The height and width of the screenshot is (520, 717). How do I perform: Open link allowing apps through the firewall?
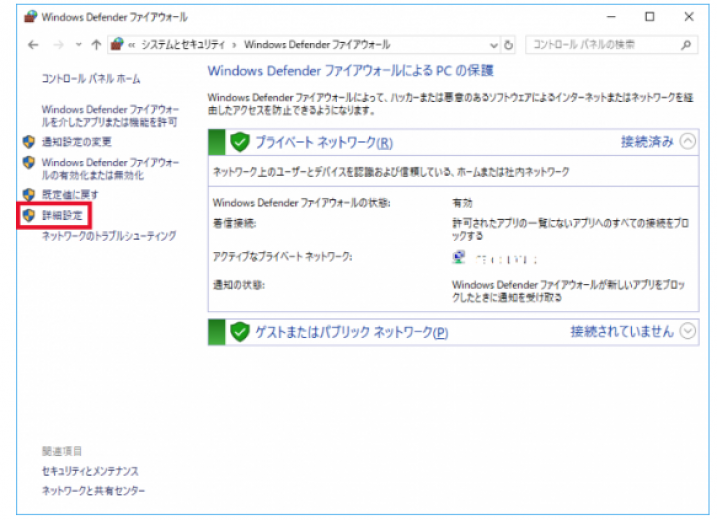[110, 116]
